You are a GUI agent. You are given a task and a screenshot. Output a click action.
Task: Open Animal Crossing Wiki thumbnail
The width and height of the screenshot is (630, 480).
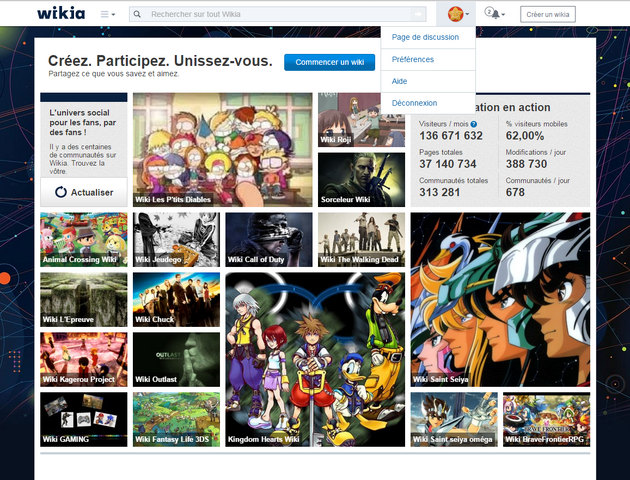[84, 240]
